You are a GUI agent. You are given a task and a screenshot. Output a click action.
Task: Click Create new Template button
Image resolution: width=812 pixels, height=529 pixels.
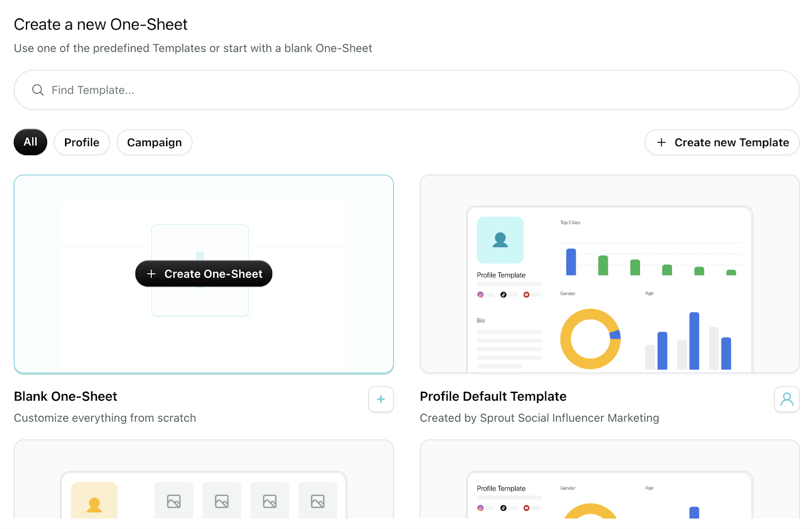click(x=722, y=143)
